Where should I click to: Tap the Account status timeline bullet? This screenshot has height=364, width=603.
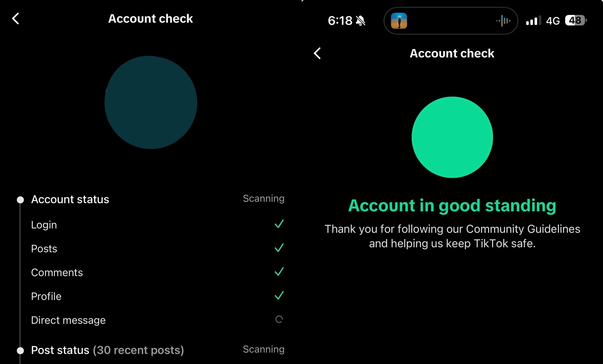click(20, 200)
